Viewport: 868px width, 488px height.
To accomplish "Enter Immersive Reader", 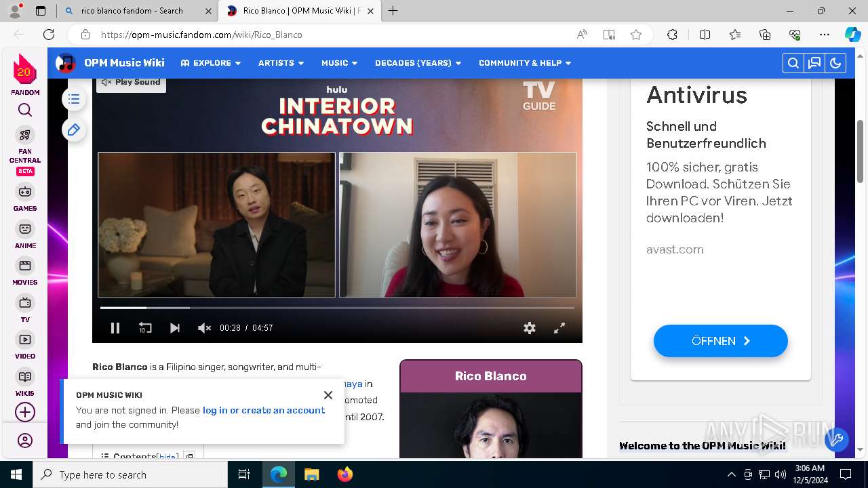I will tap(609, 35).
